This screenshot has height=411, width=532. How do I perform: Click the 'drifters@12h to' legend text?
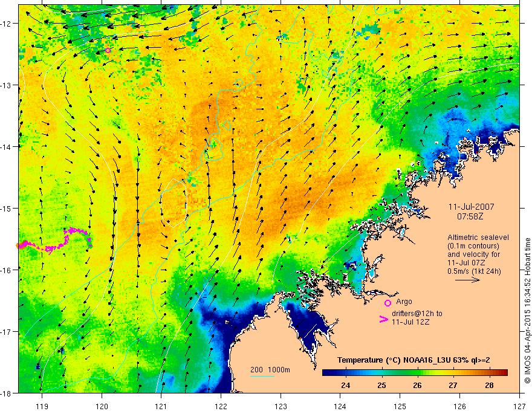pyautogui.click(x=417, y=314)
